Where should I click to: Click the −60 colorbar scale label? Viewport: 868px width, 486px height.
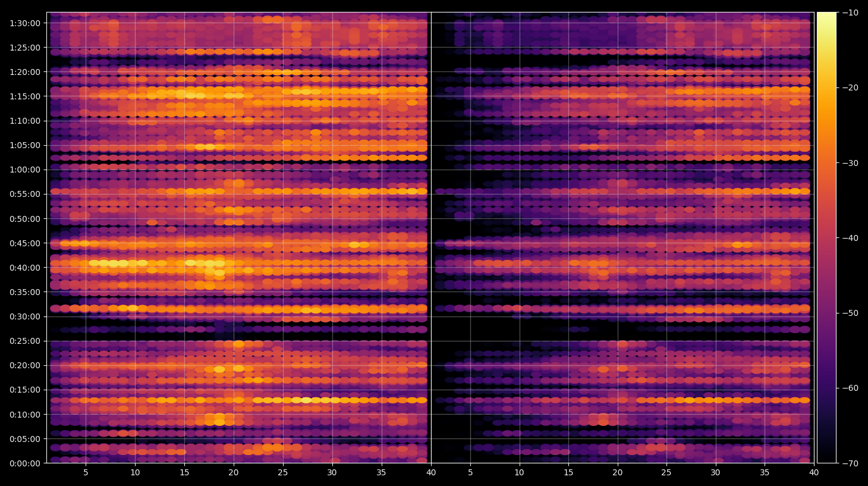(x=850, y=388)
